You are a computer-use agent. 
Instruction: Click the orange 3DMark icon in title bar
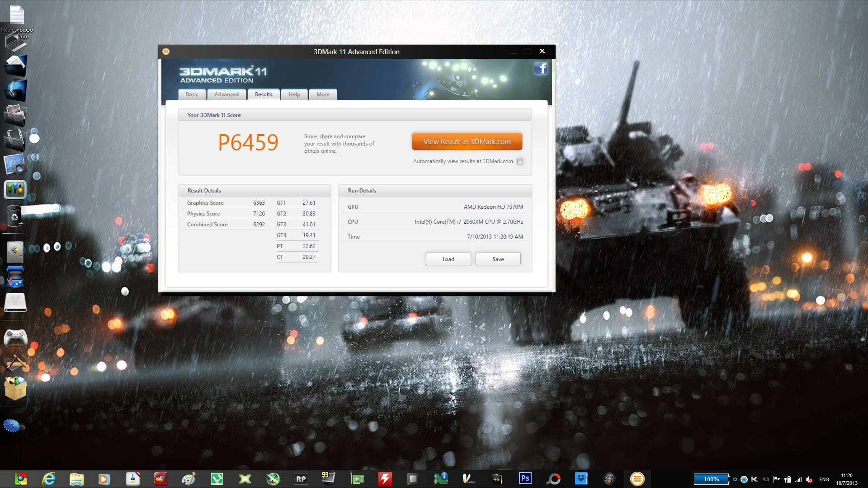point(166,52)
